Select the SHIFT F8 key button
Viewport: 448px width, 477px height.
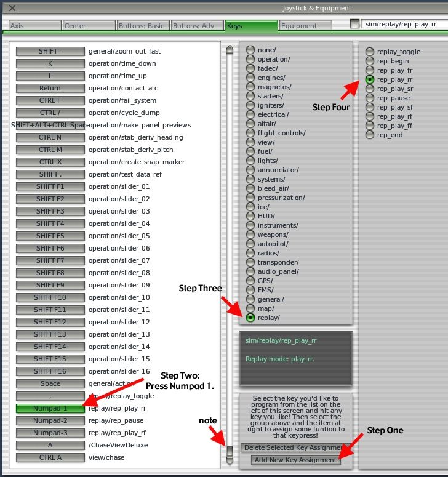coord(50,273)
